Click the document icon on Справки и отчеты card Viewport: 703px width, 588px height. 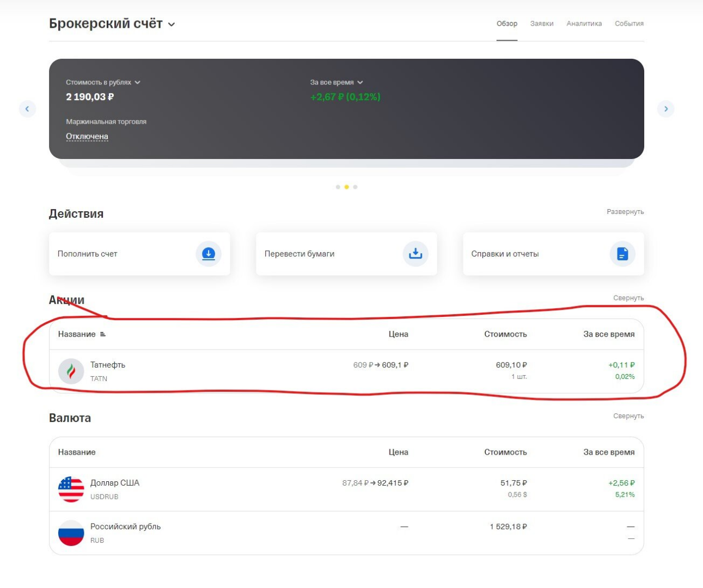pos(622,253)
